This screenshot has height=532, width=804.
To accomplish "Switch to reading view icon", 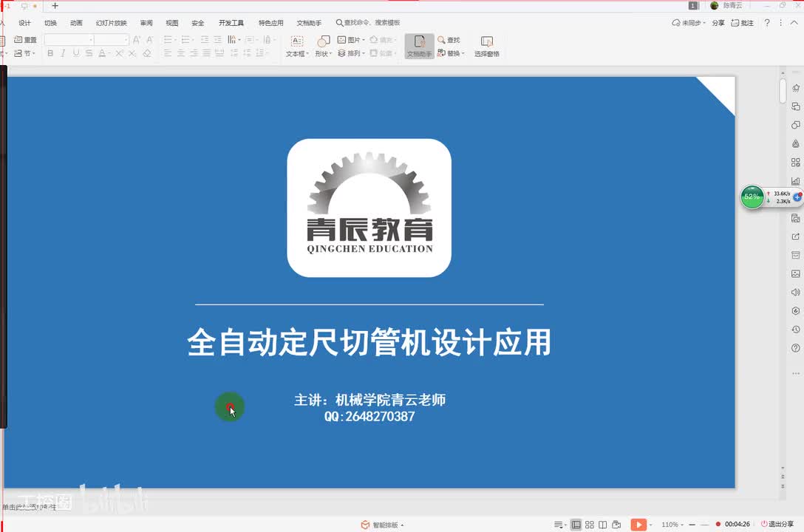I will (603, 525).
